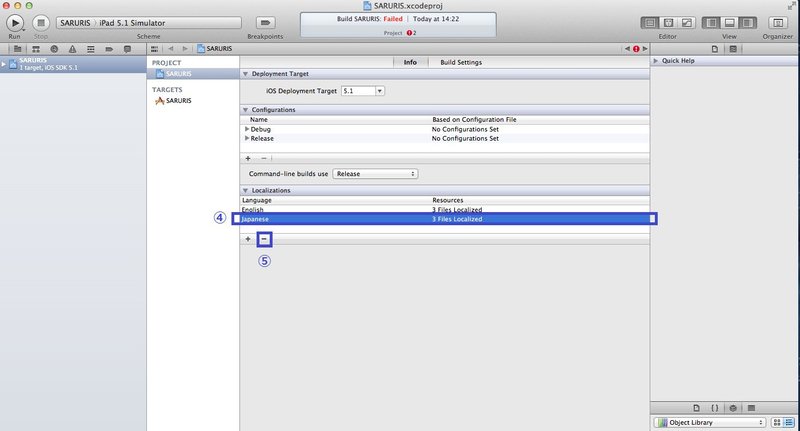Switch library to icon grid view
This screenshot has width=800, height=431.
pos(777,422)
